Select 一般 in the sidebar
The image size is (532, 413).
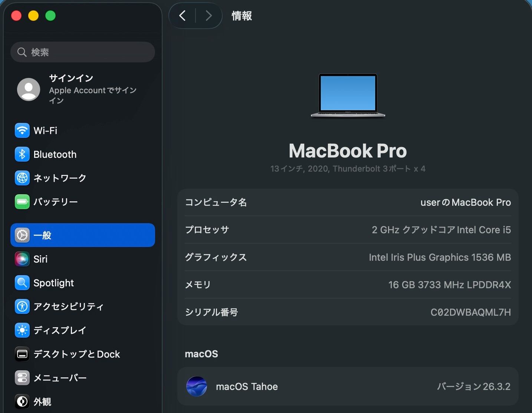click(83, 235)
